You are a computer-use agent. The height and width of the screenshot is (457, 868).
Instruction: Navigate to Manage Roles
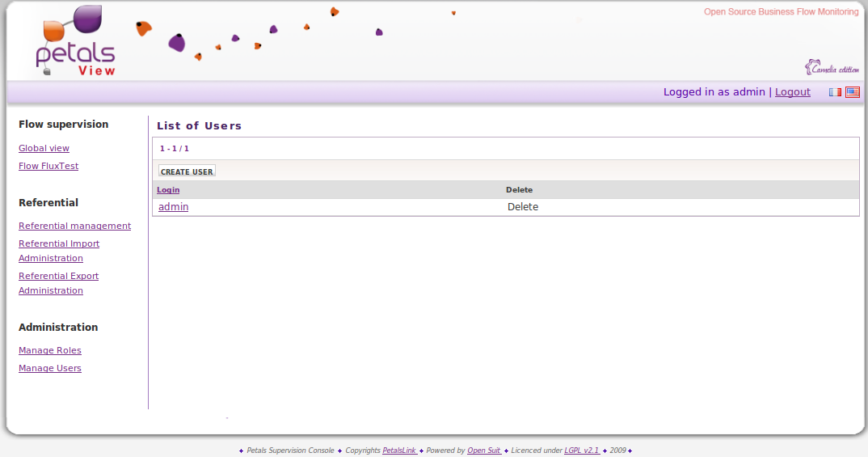point(50,350)
